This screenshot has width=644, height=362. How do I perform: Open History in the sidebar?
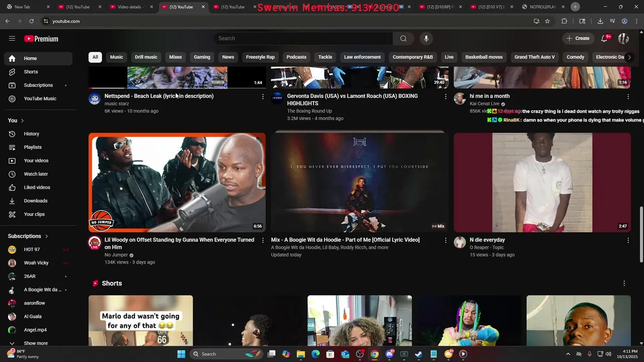38,134
